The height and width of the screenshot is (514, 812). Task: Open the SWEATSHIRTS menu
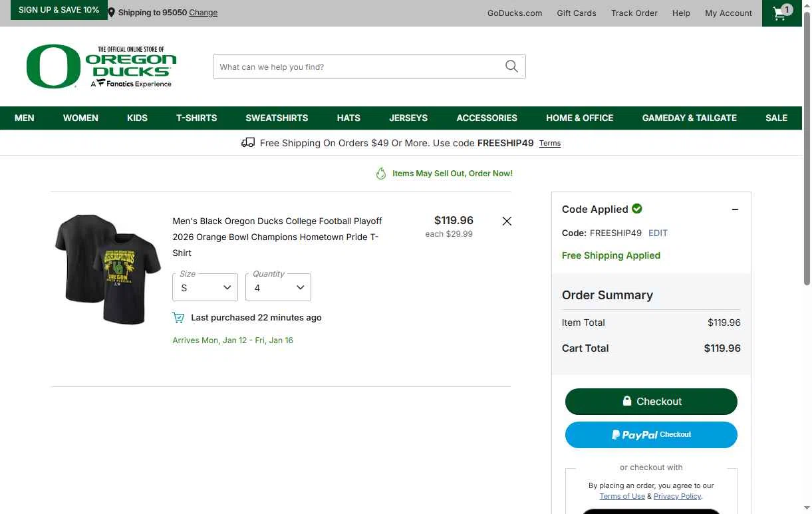(277, 118)
